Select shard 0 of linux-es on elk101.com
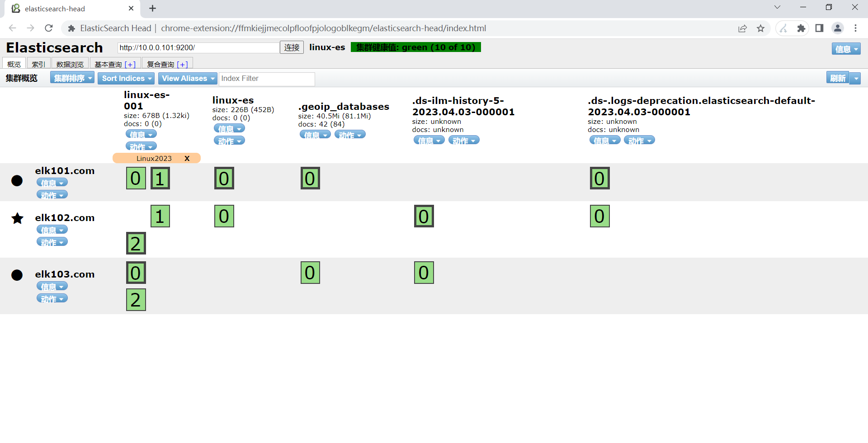Image resolution: width=868 pixels, height=443 pixels. [x=224, y=178]
